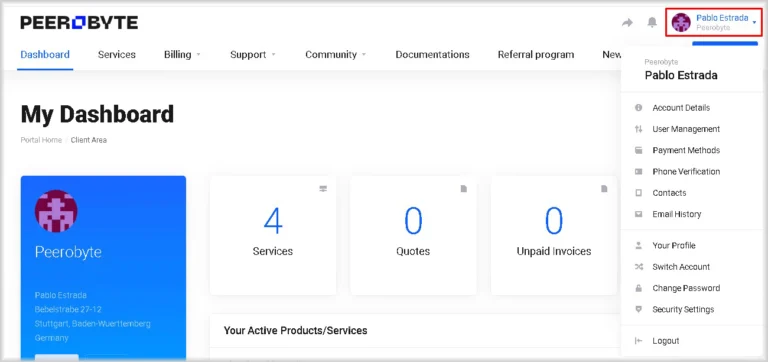The width and height of the screenshot is (768, 362).
Task: Collapse the Pablo Estrada user menu
Action: click(714, 23)
